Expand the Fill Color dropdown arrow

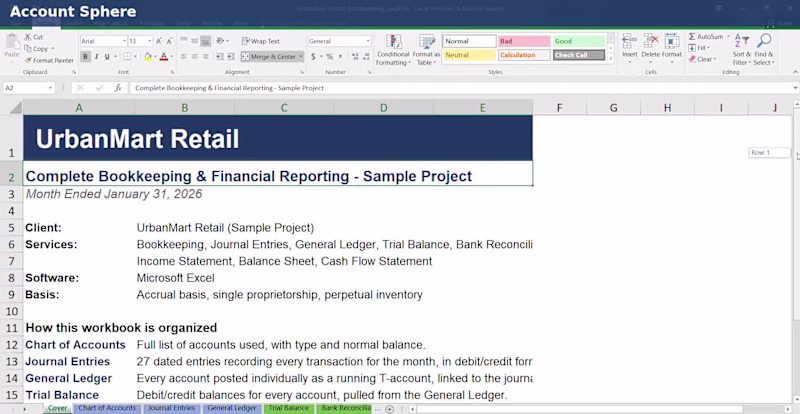(x=155, y=57)
